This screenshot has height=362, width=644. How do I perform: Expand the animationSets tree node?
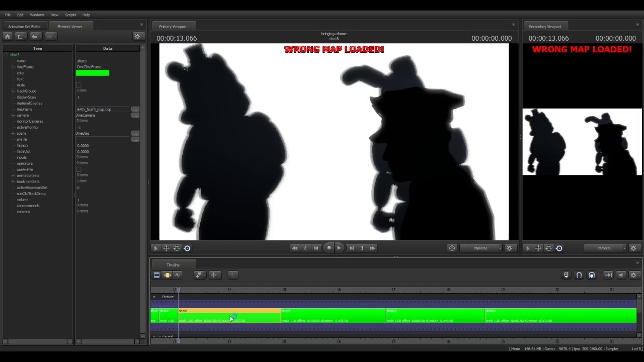tap(13, 175)
